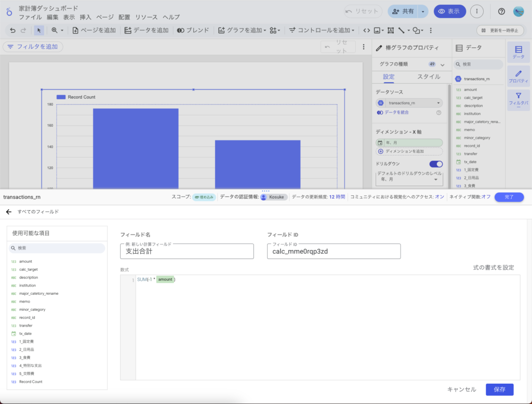This screenshot has width=532, height=404.
Task: Open the dropdown arrow beside 共有 button
Action: (423, 11)
